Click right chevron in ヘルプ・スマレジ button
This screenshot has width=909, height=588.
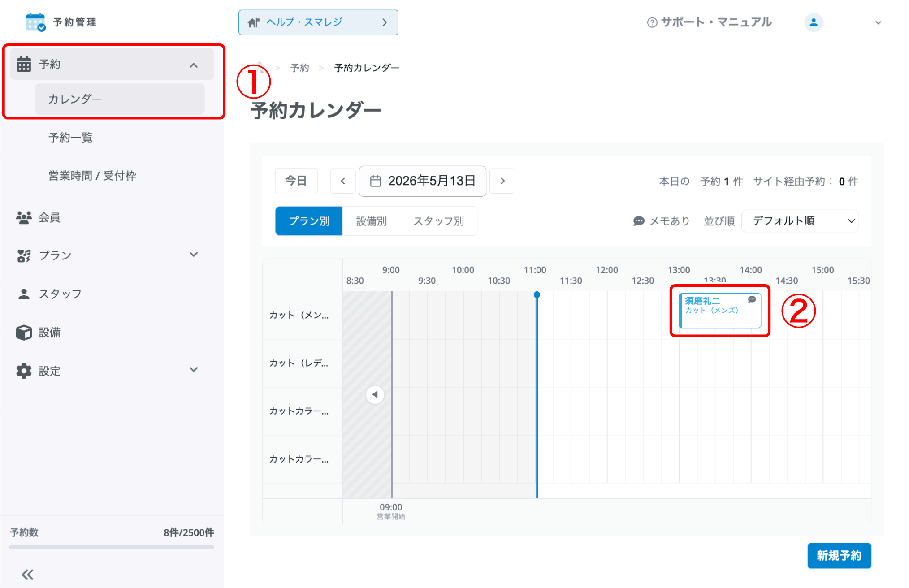[384, 22]
